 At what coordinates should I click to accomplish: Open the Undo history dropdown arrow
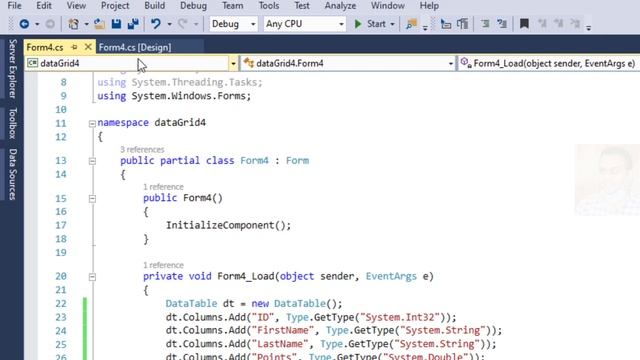coord(169,24)
